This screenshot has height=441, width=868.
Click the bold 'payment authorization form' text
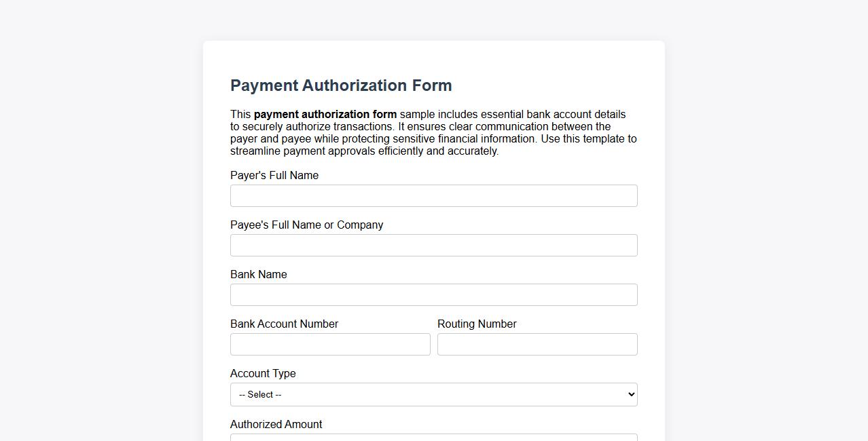324,114
